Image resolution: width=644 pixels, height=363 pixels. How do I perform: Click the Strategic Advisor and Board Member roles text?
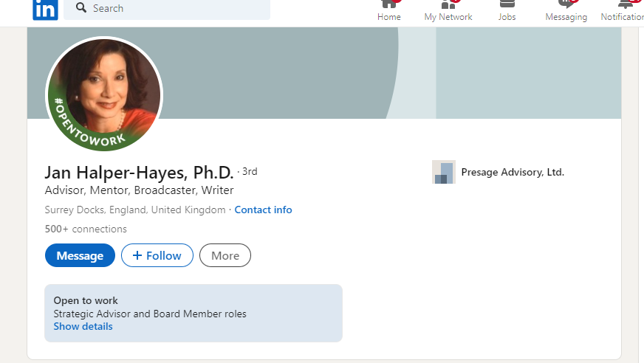tap(150, 314)
